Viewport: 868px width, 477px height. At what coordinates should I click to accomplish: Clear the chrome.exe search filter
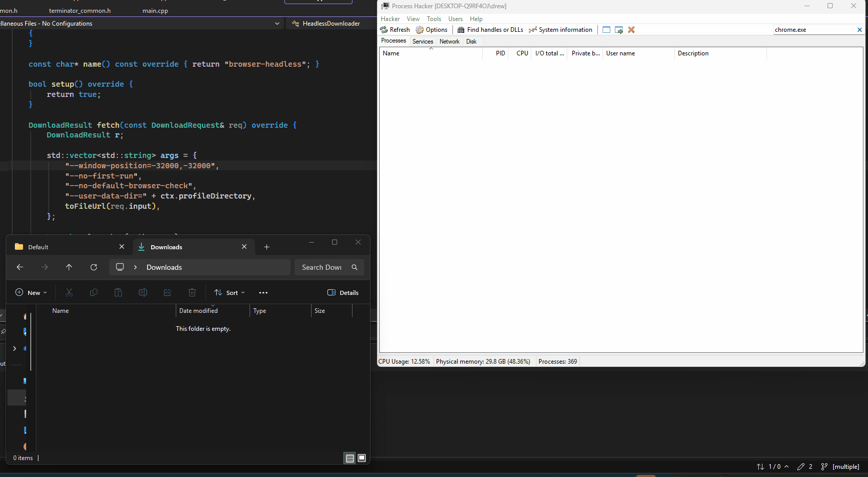coord(859,30)
